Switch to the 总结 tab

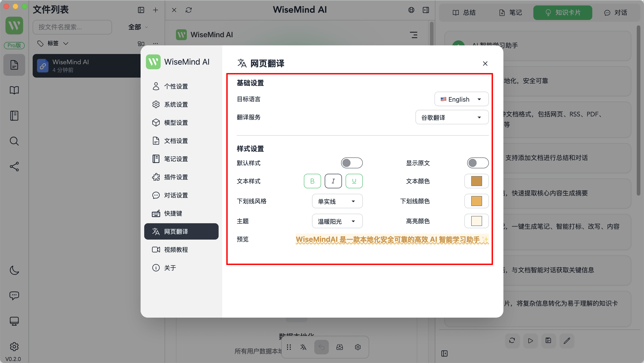464,12
